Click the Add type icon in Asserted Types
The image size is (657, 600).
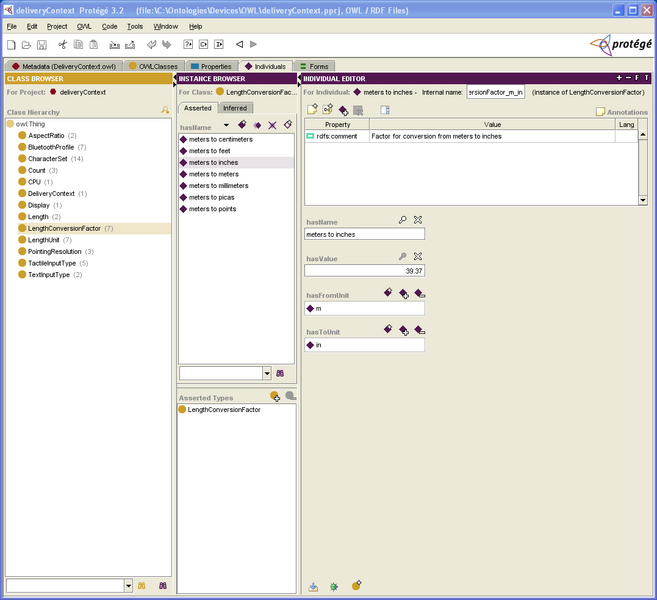pos(275,396)
